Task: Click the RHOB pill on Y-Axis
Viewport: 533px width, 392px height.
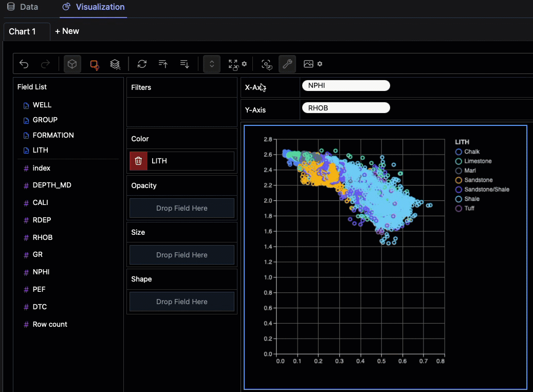Action: tap(346, 108)
